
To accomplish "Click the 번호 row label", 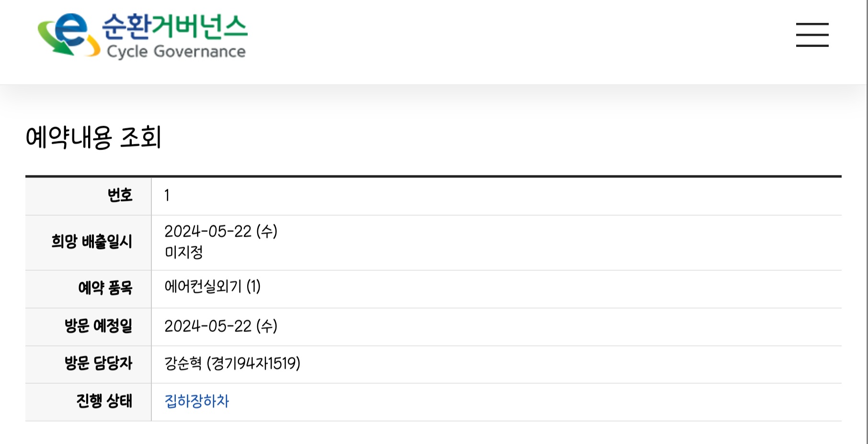I will click(120, 195).
